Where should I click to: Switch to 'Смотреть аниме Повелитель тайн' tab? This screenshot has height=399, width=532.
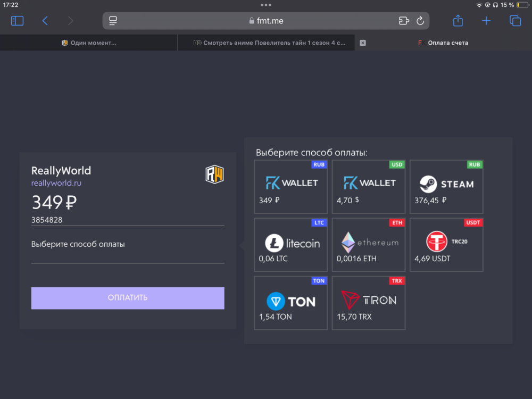point(266,43)
